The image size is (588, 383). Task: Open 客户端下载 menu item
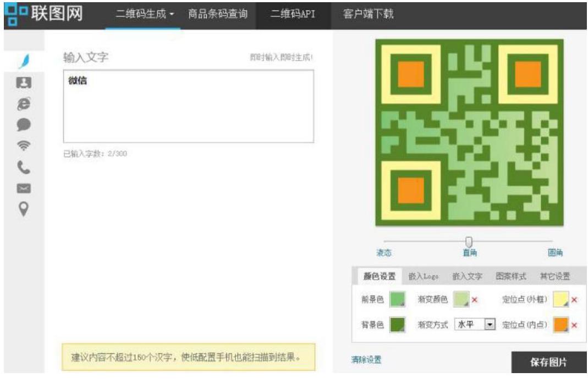pos(368,14)
